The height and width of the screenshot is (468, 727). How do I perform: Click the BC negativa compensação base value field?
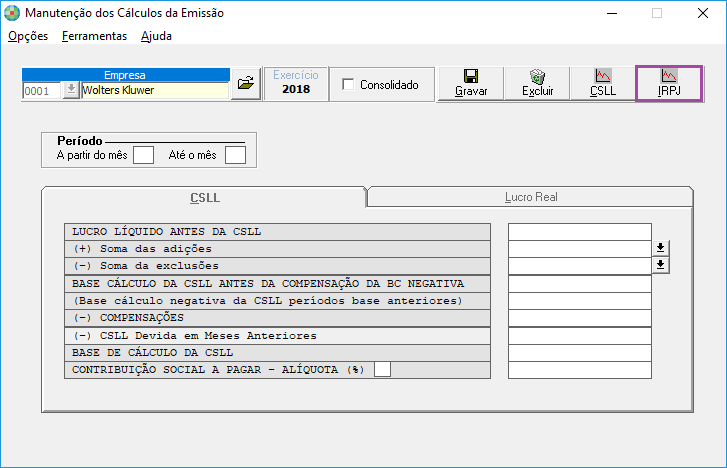point(580,284)
